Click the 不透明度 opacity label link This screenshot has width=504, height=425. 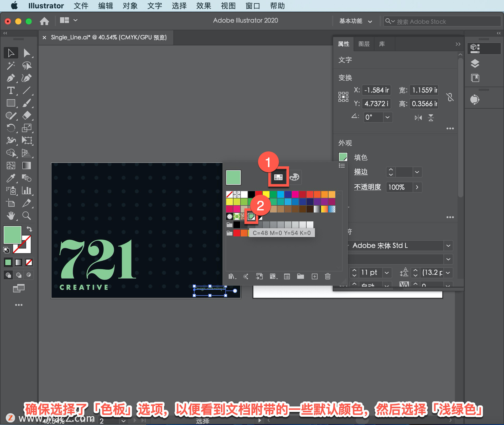367,187
